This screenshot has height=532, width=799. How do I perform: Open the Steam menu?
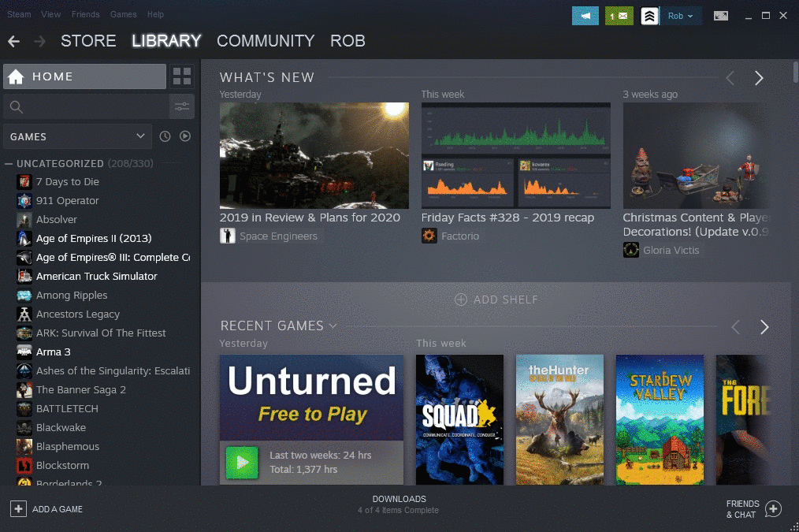19,14
